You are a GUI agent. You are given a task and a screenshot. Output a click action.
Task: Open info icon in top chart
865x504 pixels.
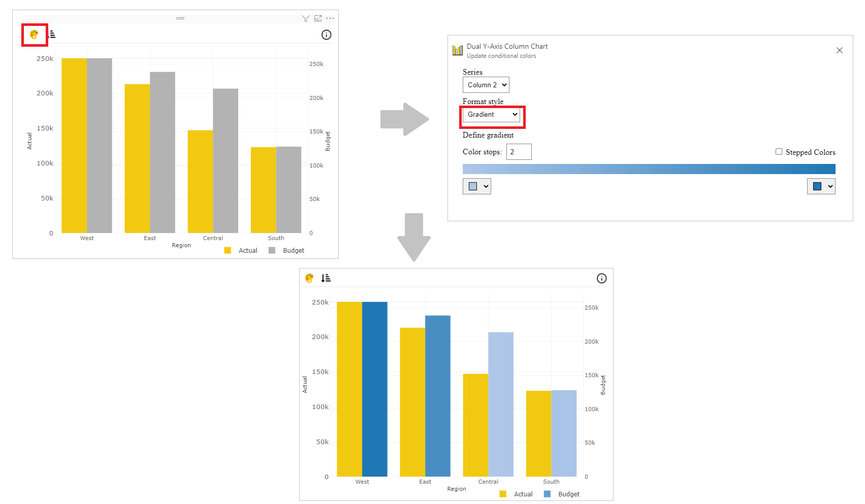(x=327, y=35)
